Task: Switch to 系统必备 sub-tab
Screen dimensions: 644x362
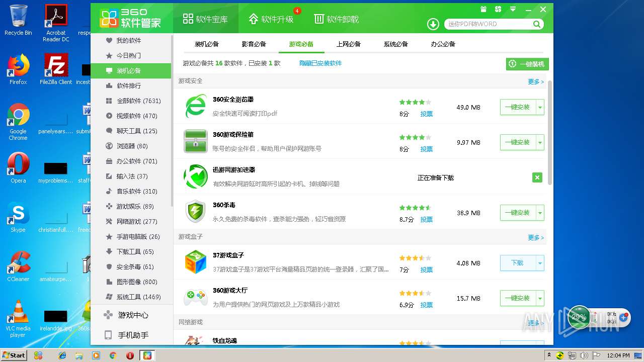Action: click(x=396, y=44)
